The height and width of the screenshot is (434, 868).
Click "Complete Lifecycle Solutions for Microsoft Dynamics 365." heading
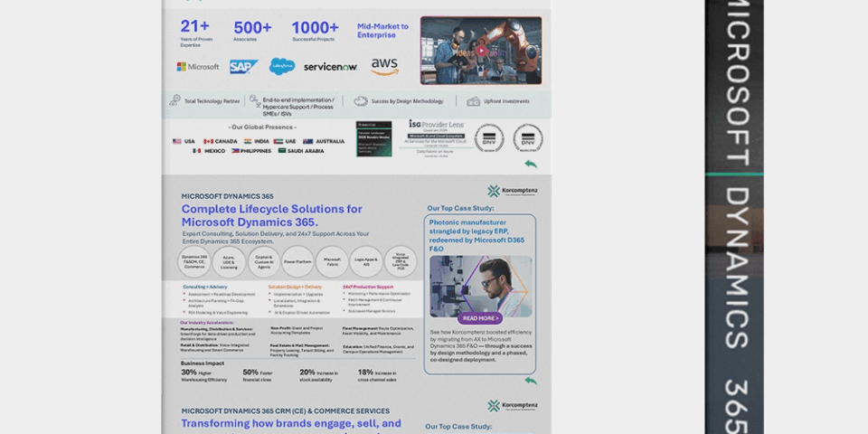tap(272, 215)
